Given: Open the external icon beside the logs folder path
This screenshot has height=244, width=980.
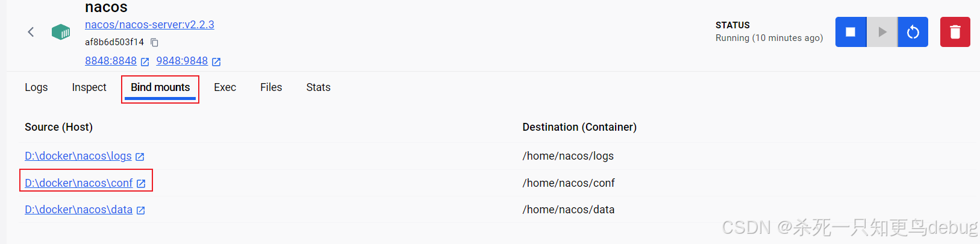Looking at the screenshot, I should (x=140, y=157).
